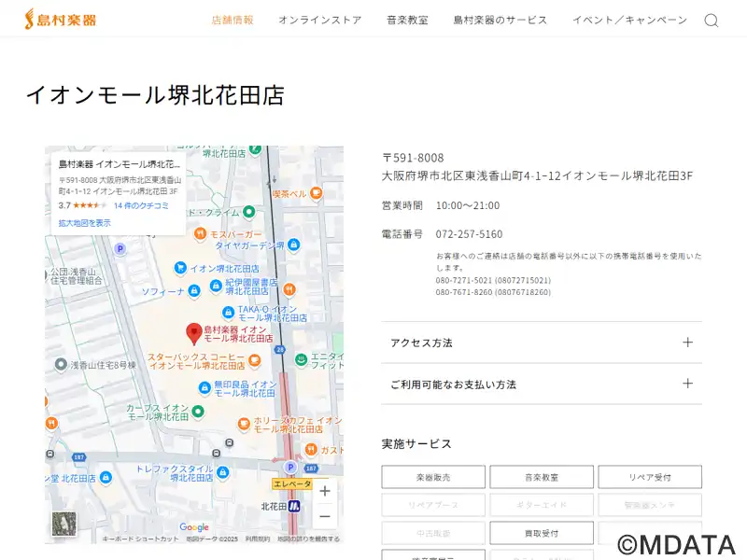Click the parking P marker near 公団浅香山
This screenshot has width=747, height=560.
point(120,248)
